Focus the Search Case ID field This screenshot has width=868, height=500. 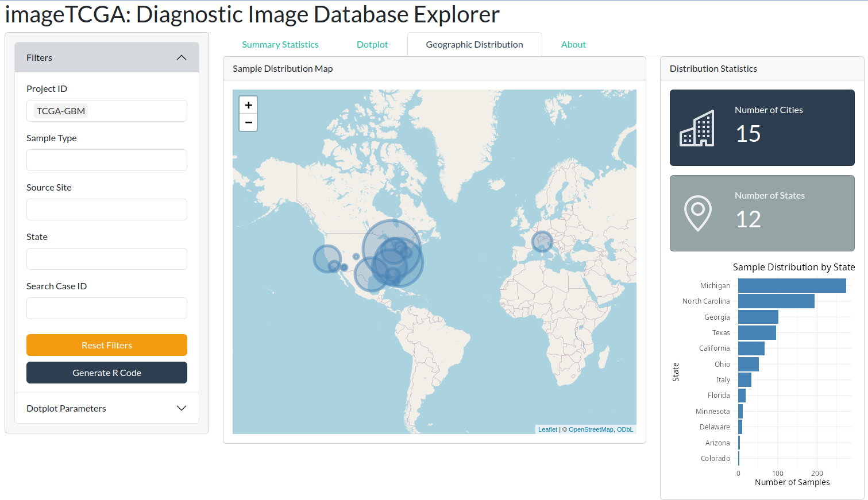[x=107, y=308]
